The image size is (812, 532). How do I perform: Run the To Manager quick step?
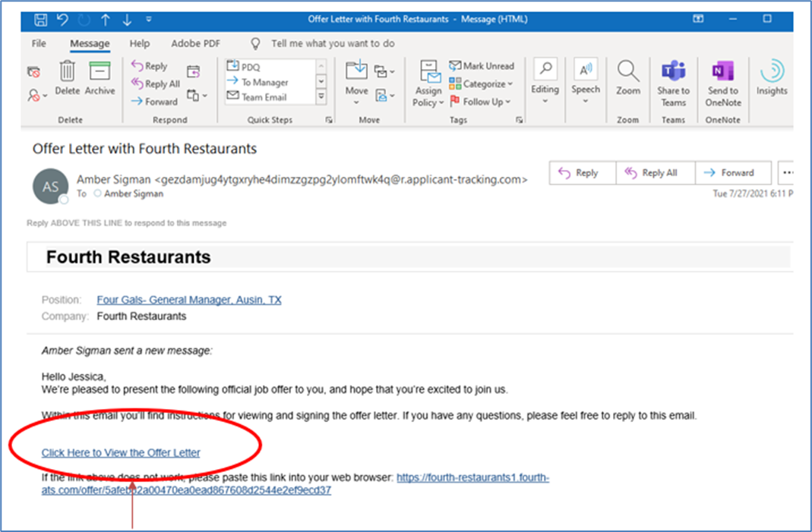pyautogui.click(x=258, y=82)
